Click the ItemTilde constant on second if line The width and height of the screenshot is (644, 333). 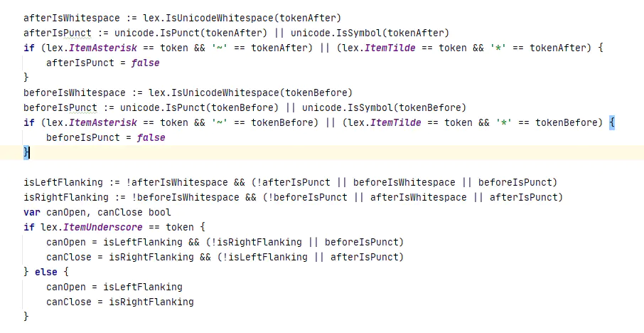tap(395, 122)
